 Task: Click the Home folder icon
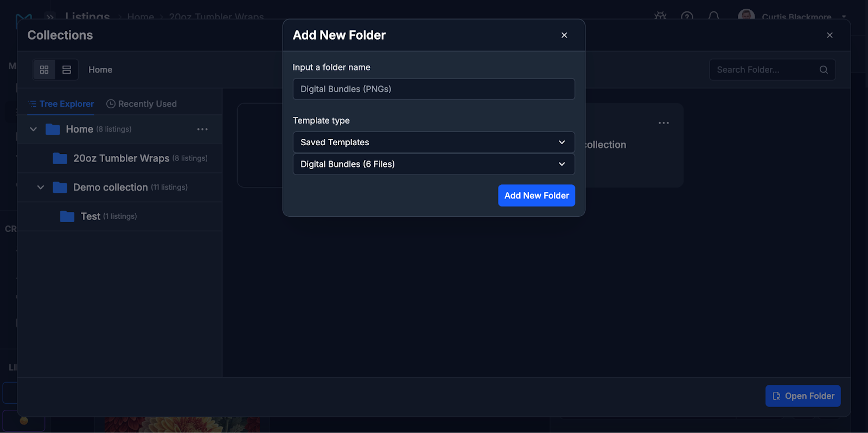(x=53, y=129)
